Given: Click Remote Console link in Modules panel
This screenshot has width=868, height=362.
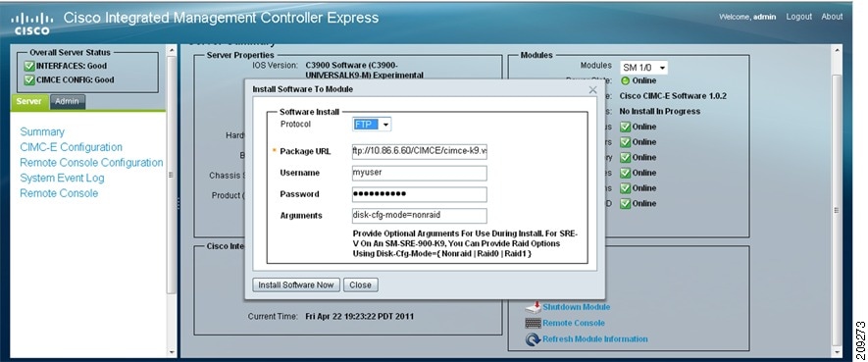Looking at the screenshot, I should click(574, 324).
